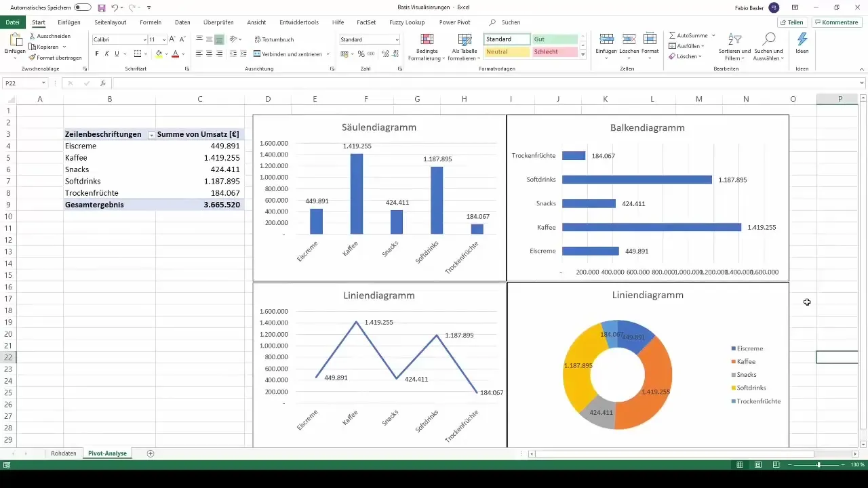Toggle vertical middle alignment button
Viewport: 868px width, 488px height.
pos(209,40)
